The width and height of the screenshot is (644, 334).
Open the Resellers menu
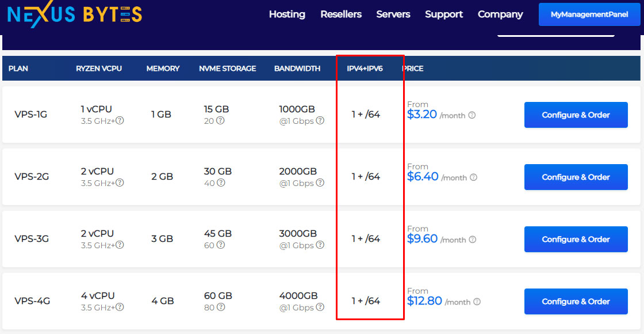pyautogui.click(x=341, y=14)
